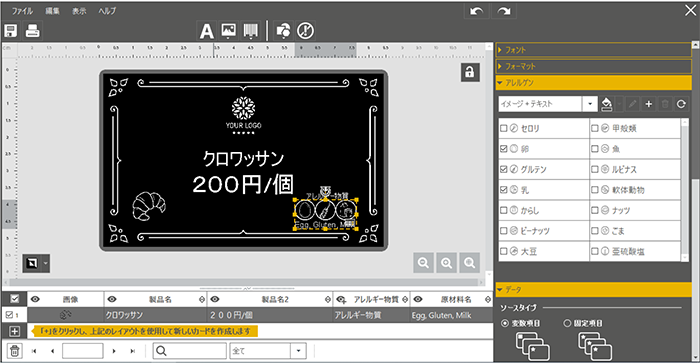Toggle the padlock lock icon on canvas
The height and width of the screenshot is (363, 700).
[x=470, y=72]
